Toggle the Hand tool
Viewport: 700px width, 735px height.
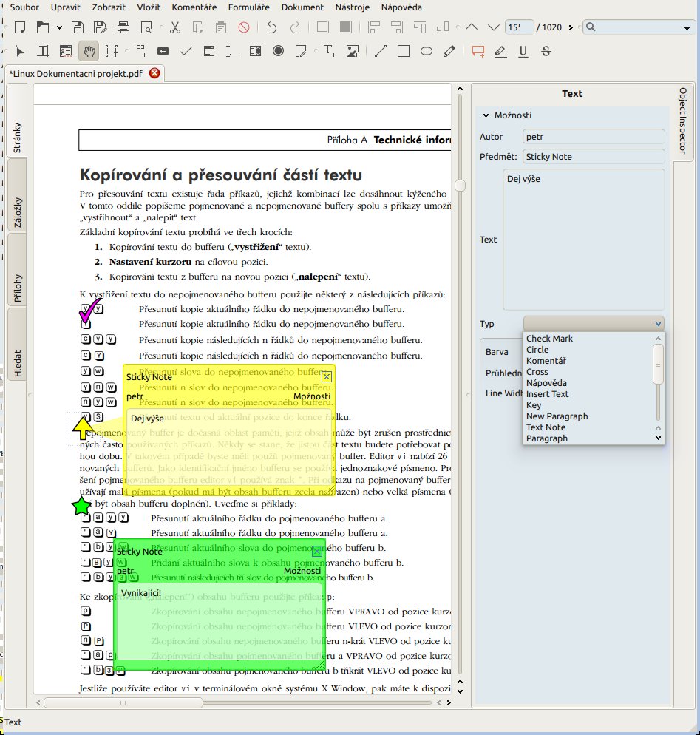tap(89, 51)
